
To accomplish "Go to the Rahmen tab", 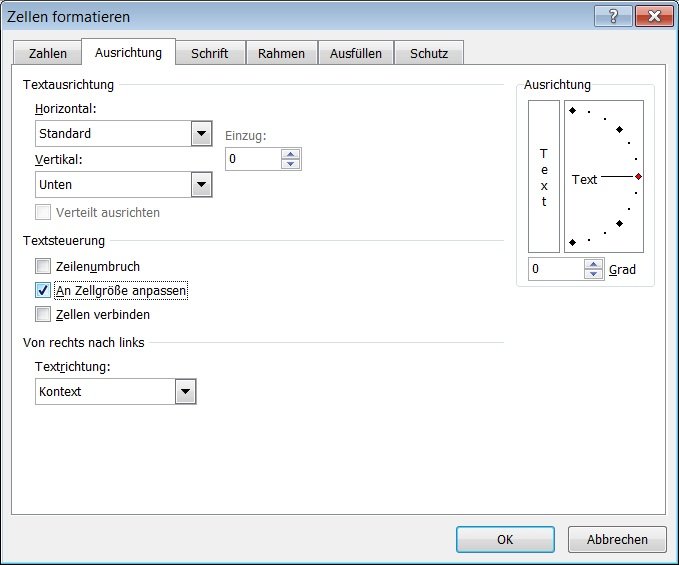I will [x=281, y=53].
